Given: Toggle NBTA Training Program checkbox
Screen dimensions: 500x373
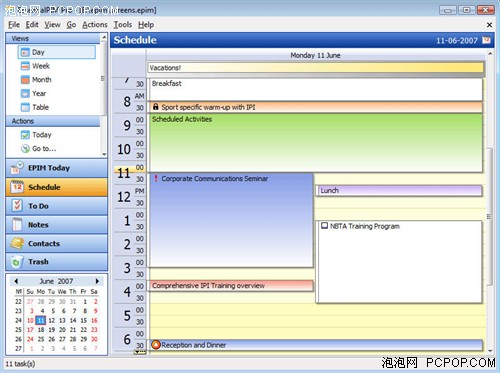Looking at the screenshot, I should 324,226.
